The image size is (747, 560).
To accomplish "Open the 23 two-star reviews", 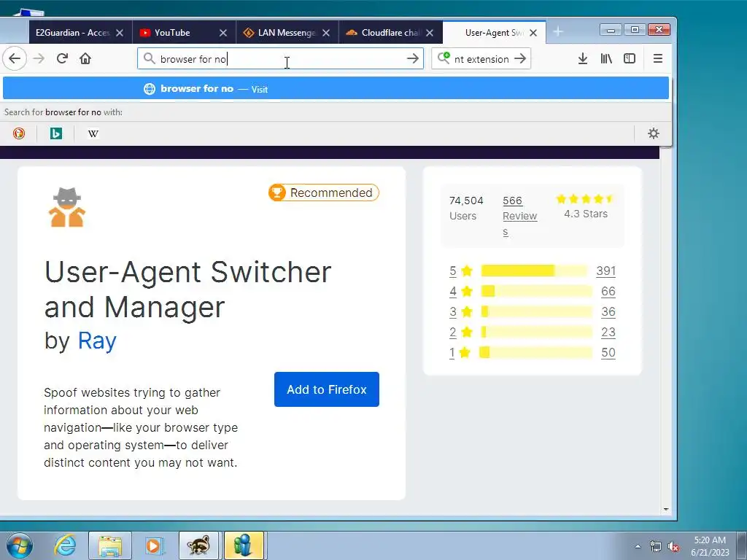I will 608,332.
